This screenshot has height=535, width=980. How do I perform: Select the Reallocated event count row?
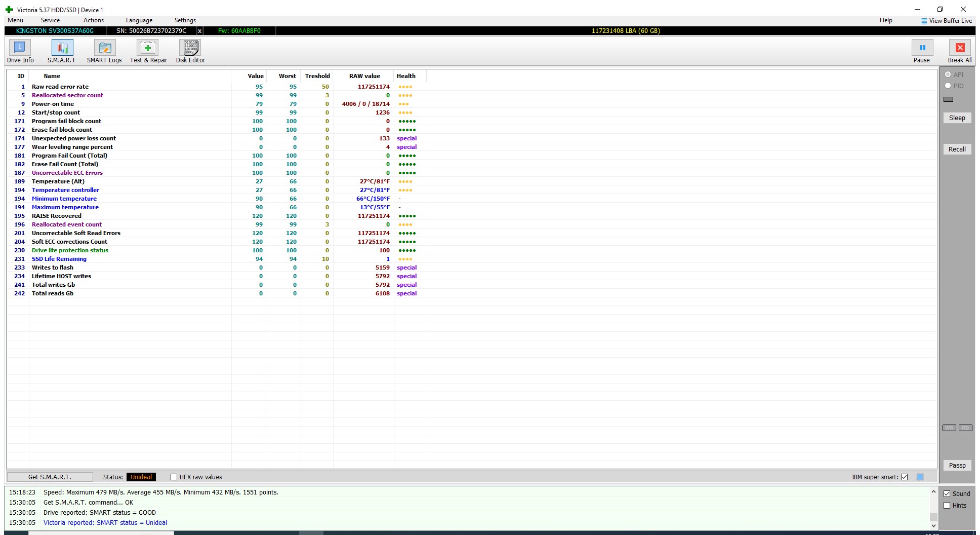(217, 224)
